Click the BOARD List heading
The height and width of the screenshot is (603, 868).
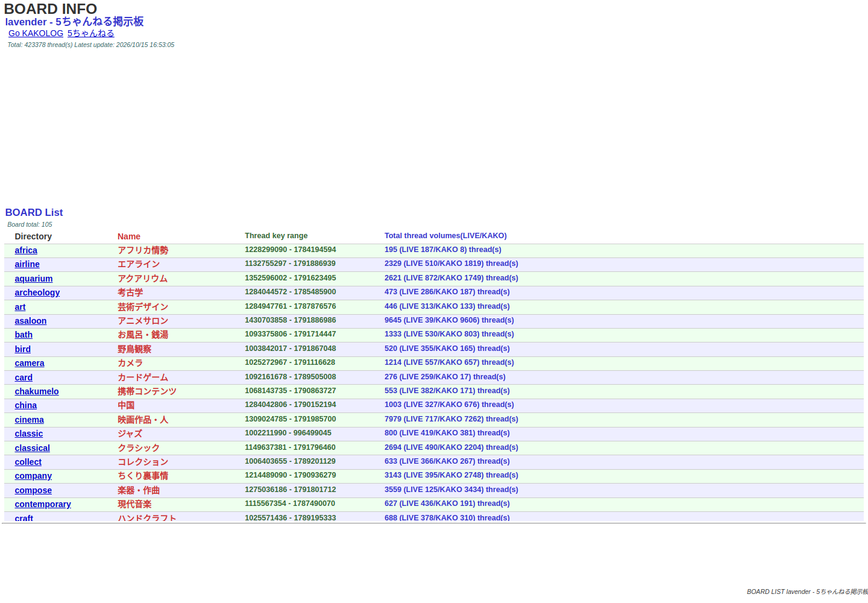click(34, 212)
